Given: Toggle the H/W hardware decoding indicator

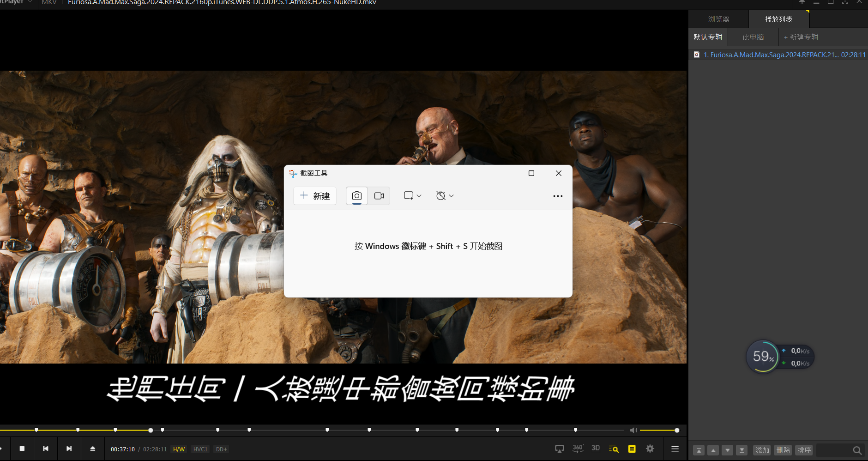Looking at the screenshot, I should tap(179, 449).
